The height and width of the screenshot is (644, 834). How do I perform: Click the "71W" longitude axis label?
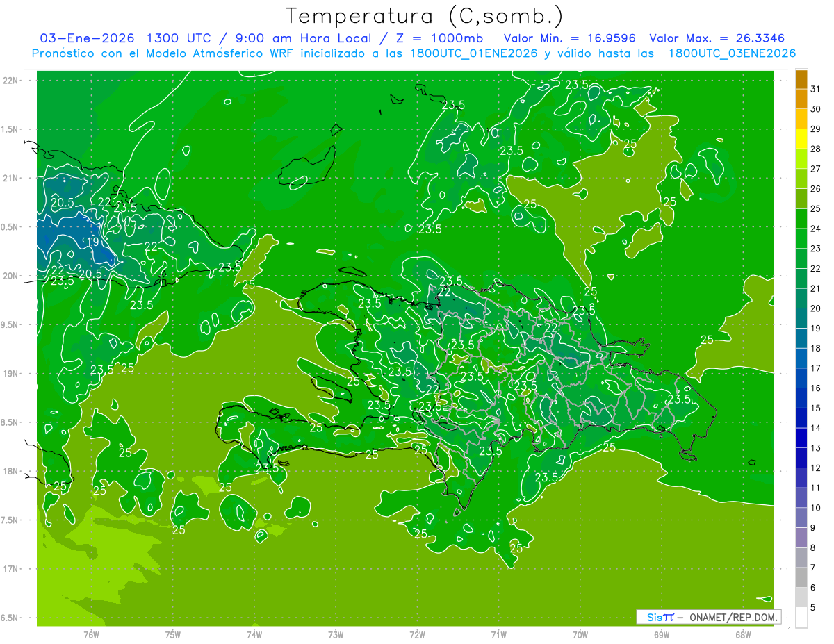pos(498,635)
